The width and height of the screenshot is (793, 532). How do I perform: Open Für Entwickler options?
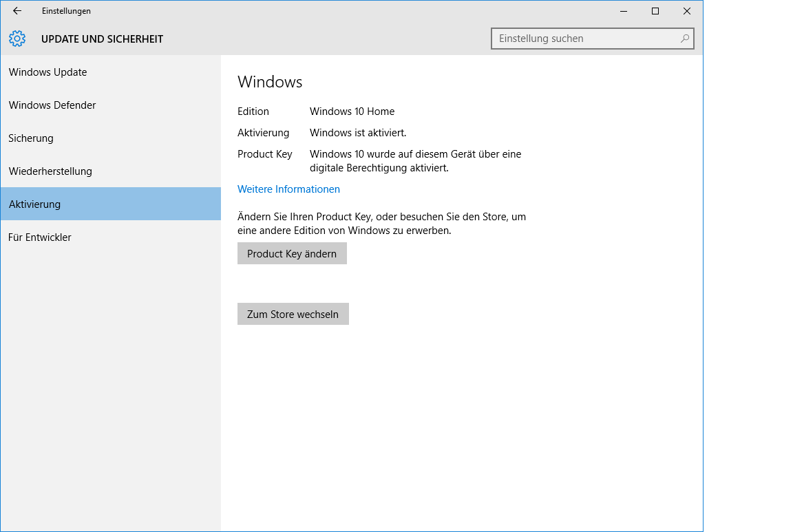click(x=111, y=237)
